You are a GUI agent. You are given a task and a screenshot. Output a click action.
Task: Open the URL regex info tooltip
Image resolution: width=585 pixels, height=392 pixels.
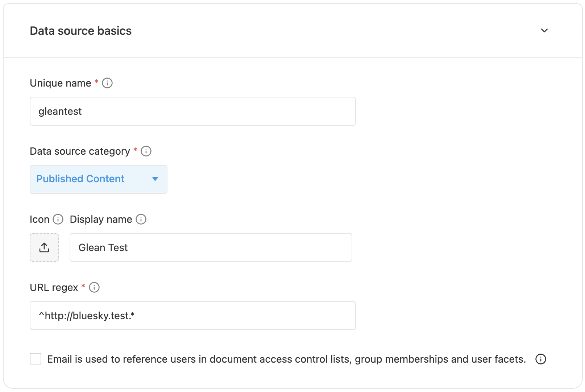[94, 287]
